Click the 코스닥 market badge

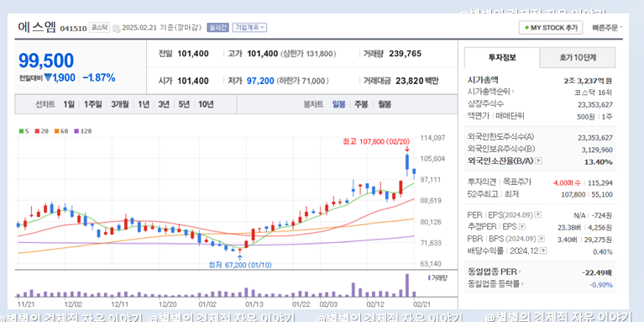[x=99, y=28]
